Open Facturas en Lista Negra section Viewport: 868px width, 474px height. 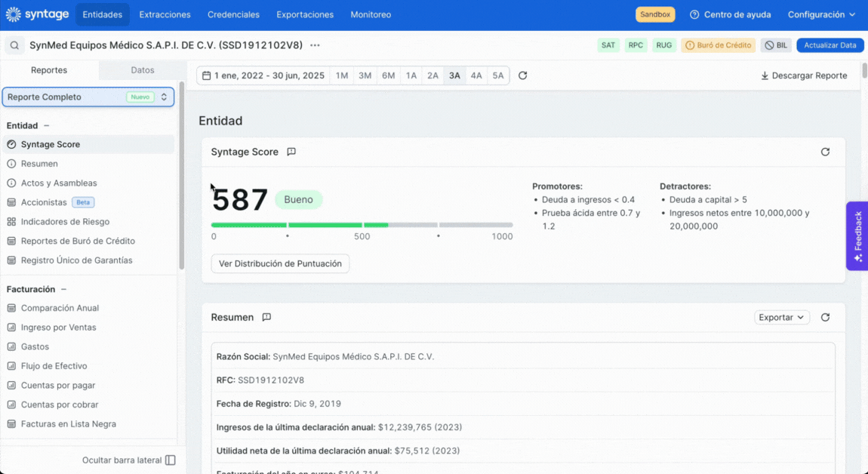click(88, 424)
